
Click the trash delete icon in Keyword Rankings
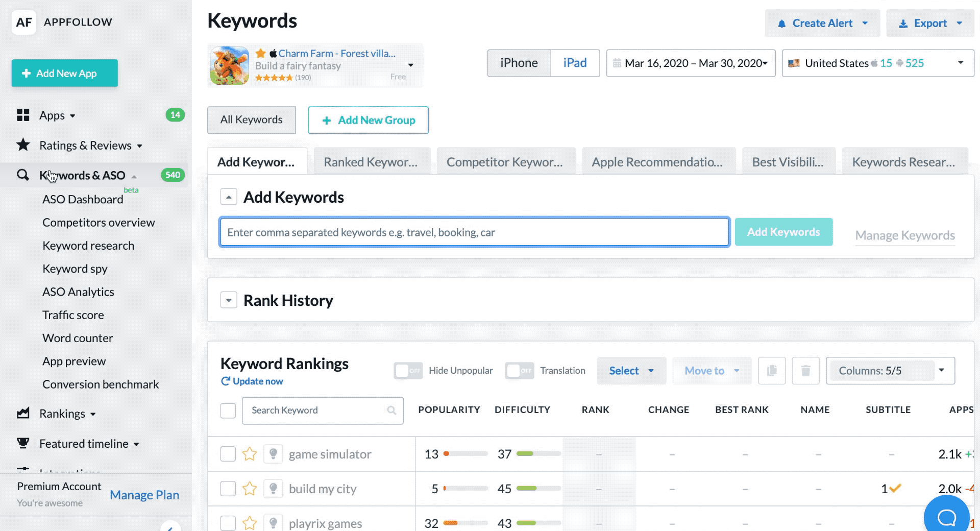(805, 371)
